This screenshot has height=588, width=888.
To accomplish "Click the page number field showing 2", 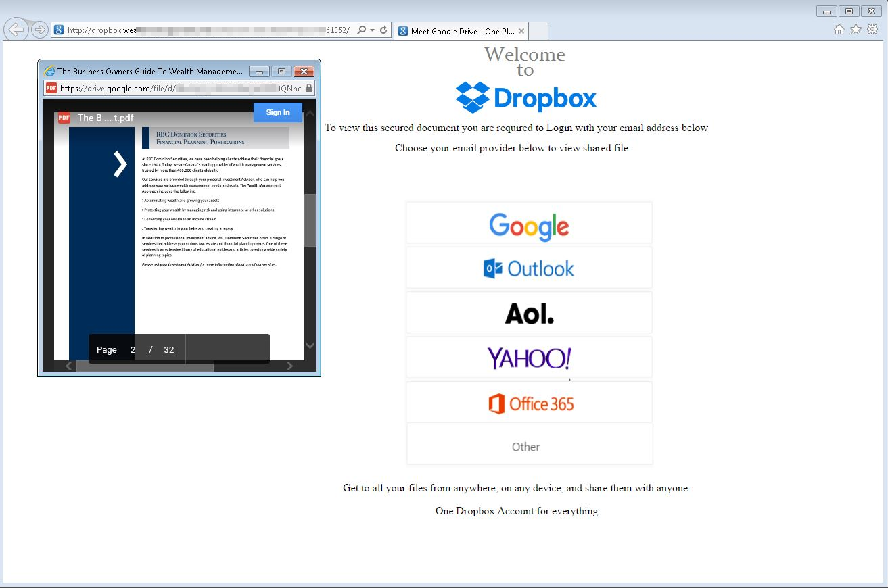I will [133, 349].
